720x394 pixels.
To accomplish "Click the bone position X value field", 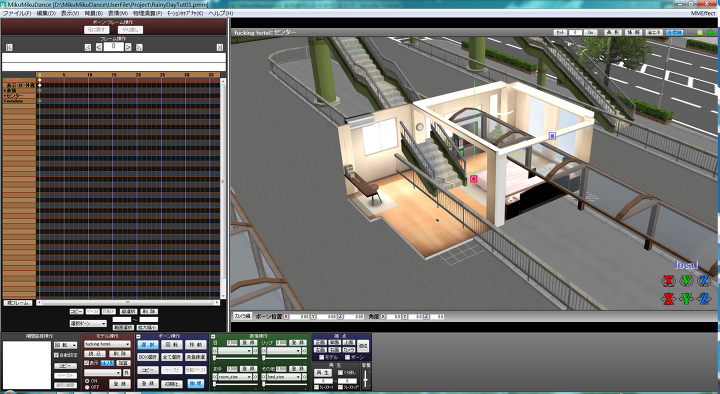I will tap(299, 316).
